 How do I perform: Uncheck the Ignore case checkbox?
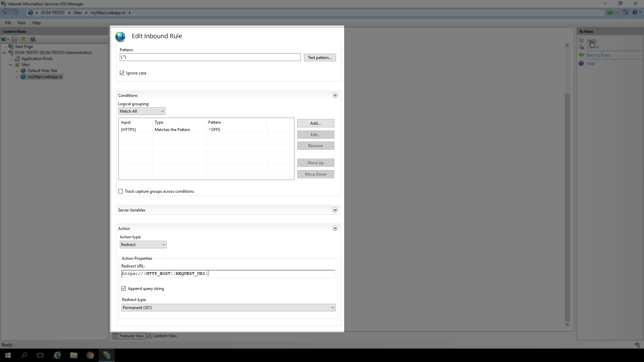[x=122, y=73]
